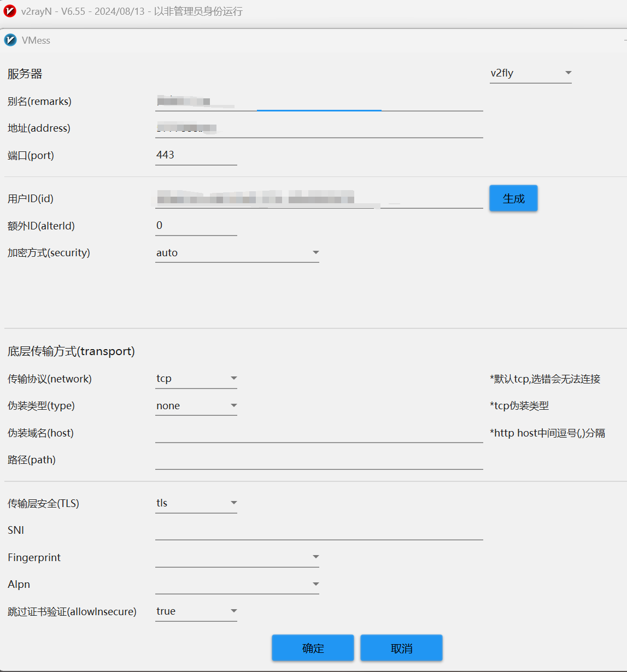
Task: Click the v2rayN red logo icon
Action: pos(10,11)
